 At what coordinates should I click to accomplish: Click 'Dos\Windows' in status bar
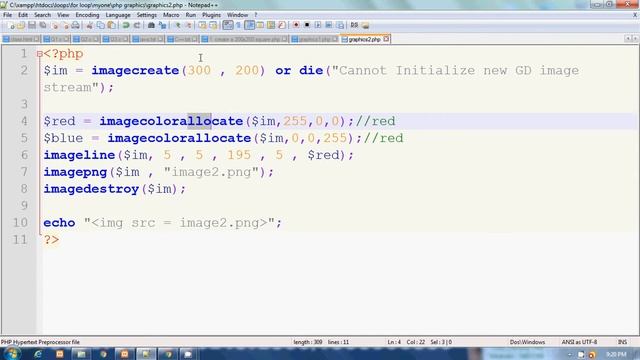(x=527, y=342)
